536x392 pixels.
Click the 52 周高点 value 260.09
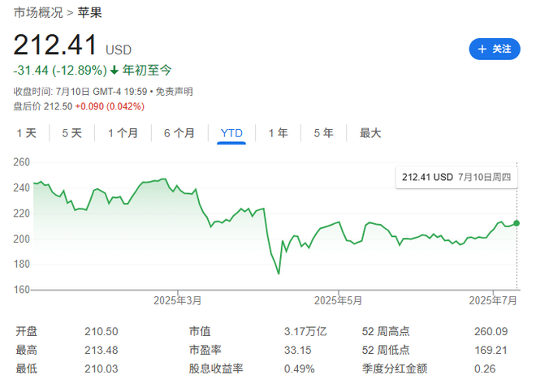tap(490, 331)
